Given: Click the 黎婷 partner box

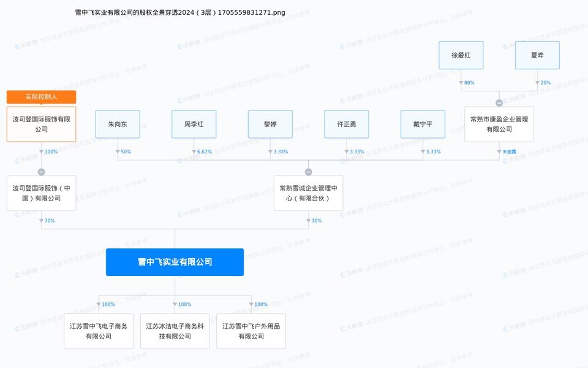Looking at the screenshot, I should click(270, 124).
